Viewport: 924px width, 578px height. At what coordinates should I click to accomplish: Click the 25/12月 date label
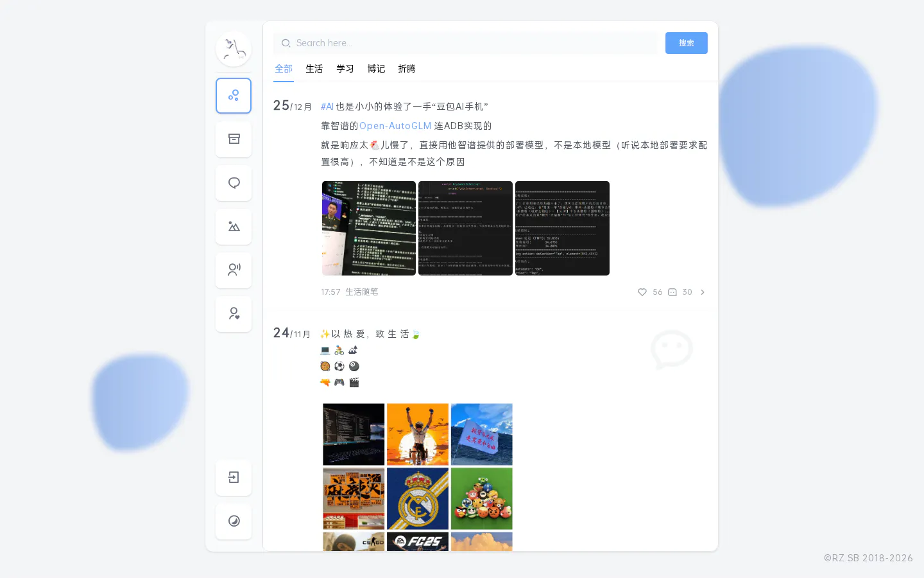click(x=293, y=106)
